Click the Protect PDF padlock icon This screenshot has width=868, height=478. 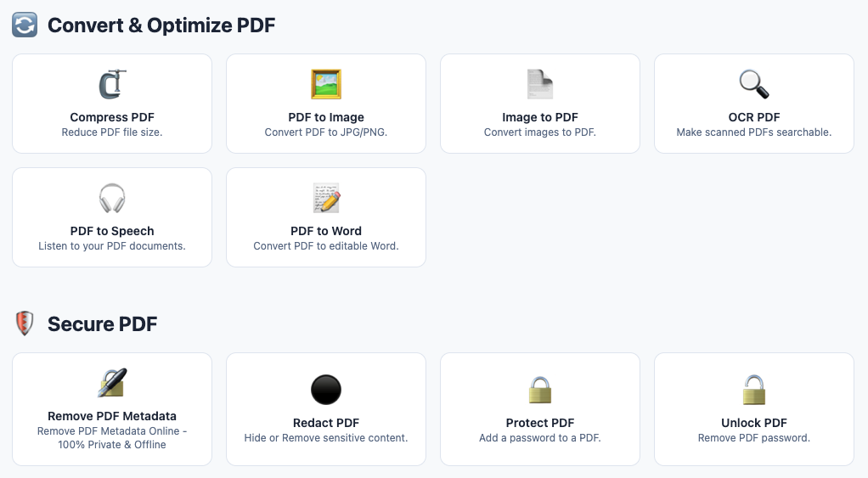click(539, 390)
